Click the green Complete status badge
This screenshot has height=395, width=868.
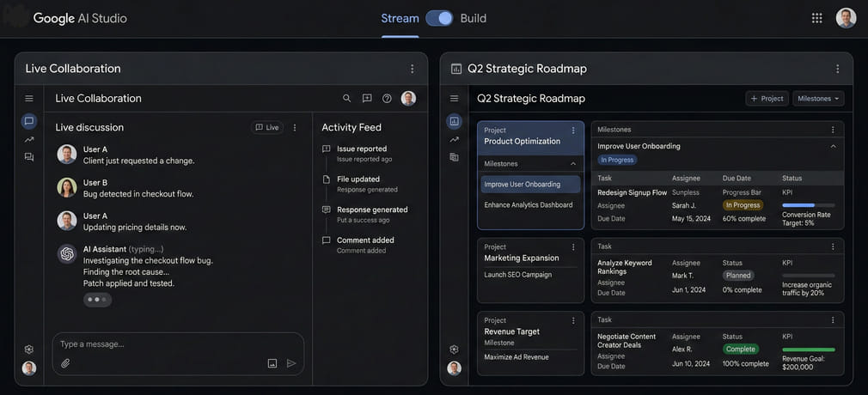pyautogui.click(x=741, y=349)
